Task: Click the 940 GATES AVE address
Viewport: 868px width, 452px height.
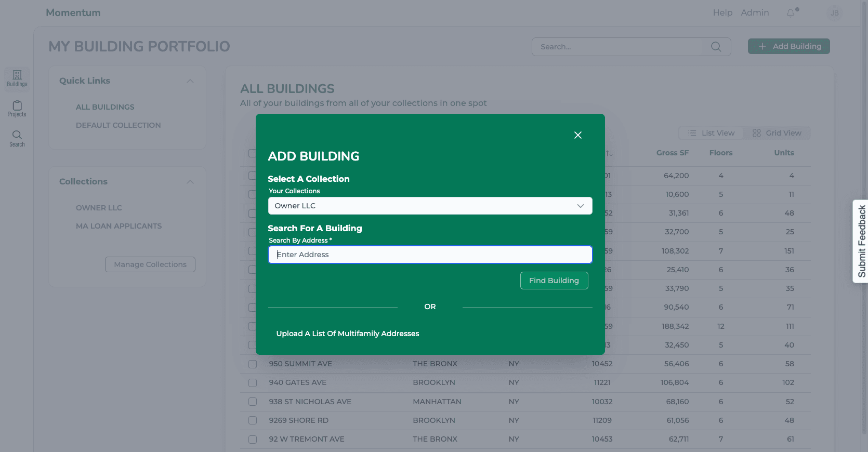Action: (x=298, y=382)
